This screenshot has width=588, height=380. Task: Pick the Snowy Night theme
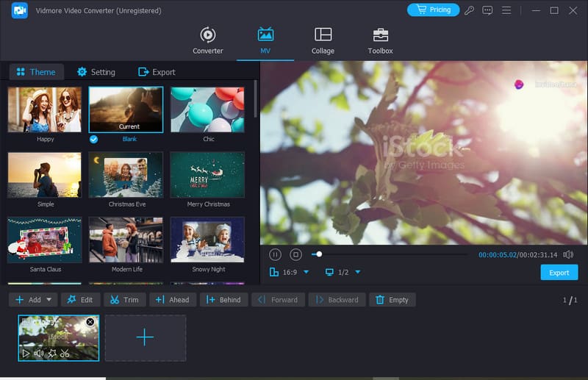(207, 240)
